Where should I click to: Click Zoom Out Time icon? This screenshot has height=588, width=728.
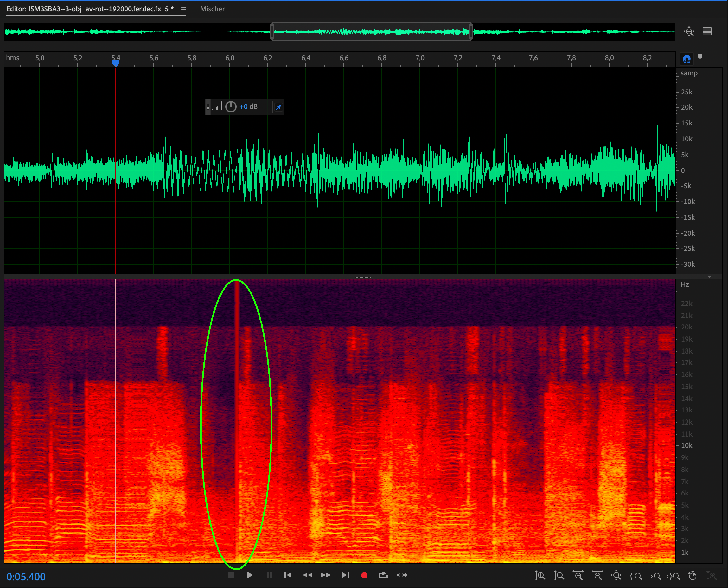[597, 575]
